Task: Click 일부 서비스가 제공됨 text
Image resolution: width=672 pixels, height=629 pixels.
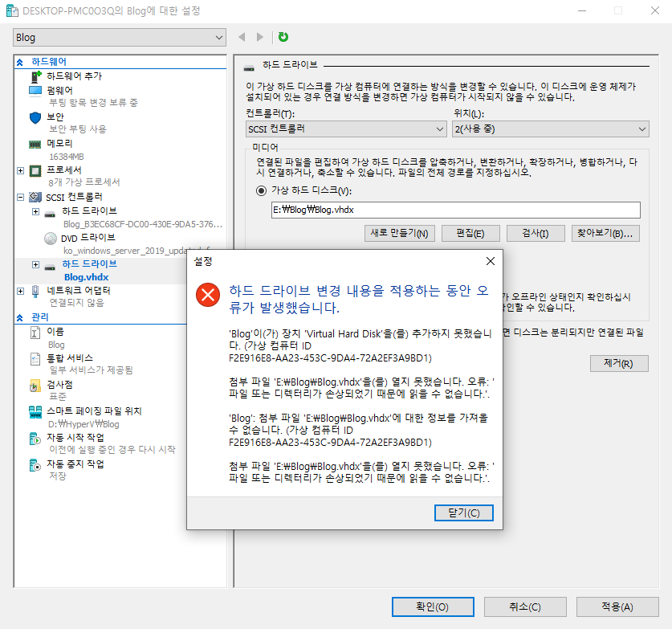Action: [91, 370]
